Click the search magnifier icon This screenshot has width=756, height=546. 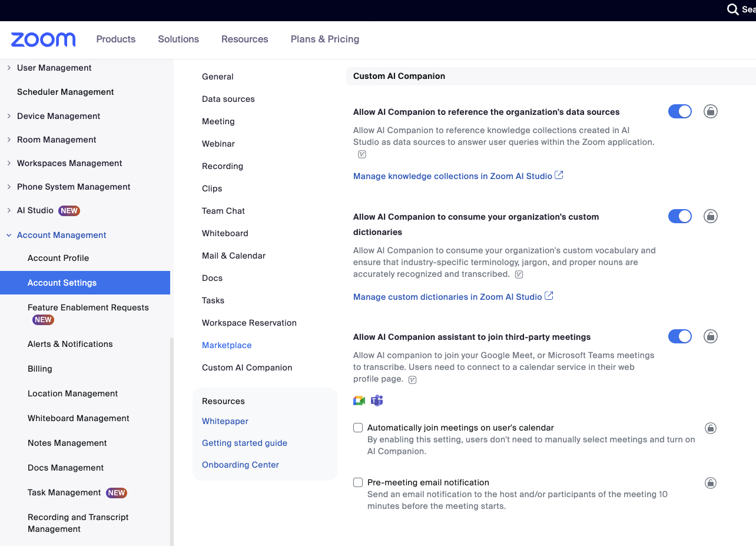pyautogui.click(x=732, y=9)
